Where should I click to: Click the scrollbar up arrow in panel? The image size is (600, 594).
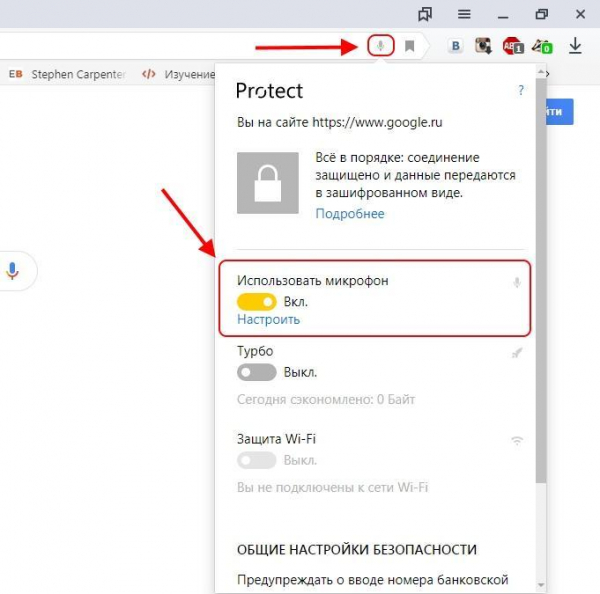[x=541, y=72]
